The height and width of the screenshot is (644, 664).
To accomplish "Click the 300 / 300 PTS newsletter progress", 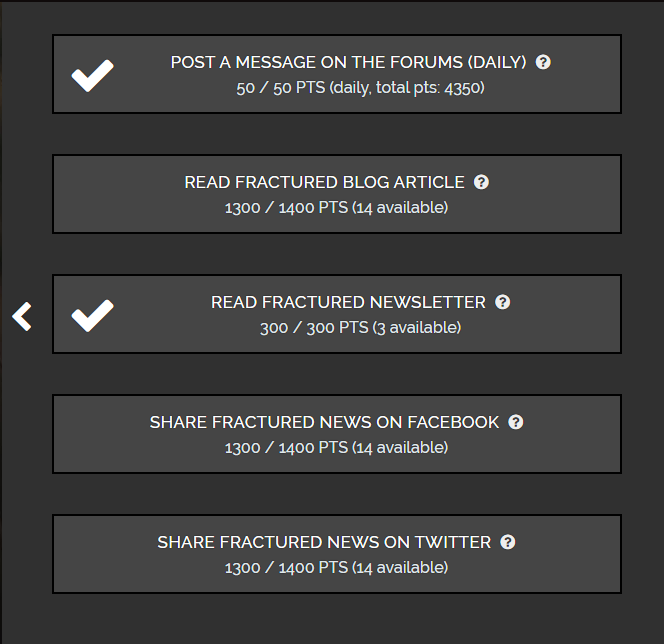I will pyautogui.click(x=360, y=328).
